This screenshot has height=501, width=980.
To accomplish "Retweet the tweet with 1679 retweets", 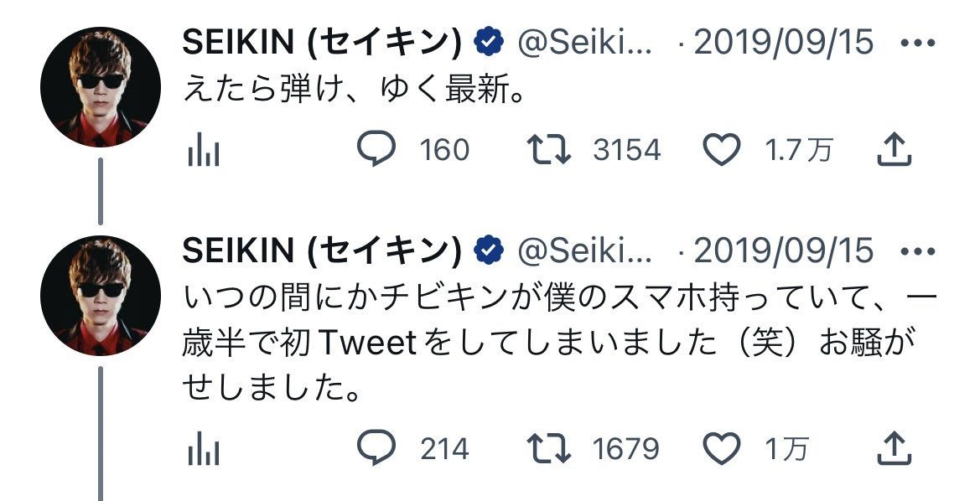I will click(548, 449).
